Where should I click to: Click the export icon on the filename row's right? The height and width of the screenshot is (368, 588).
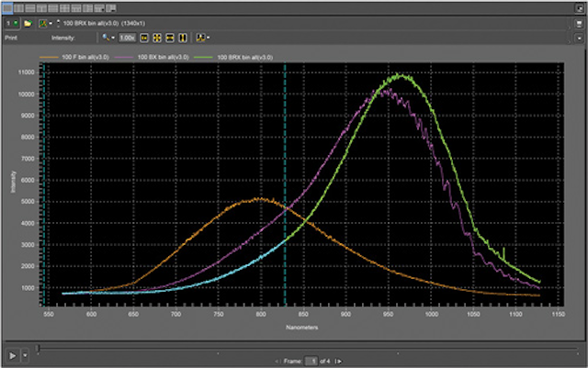(579, 24)
